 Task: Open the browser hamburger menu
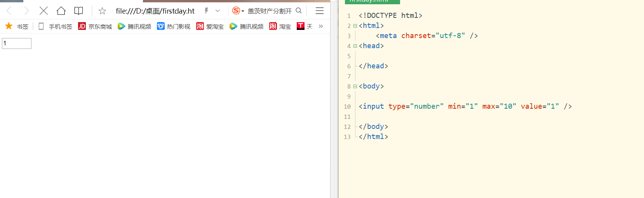[x=320, y=11]
